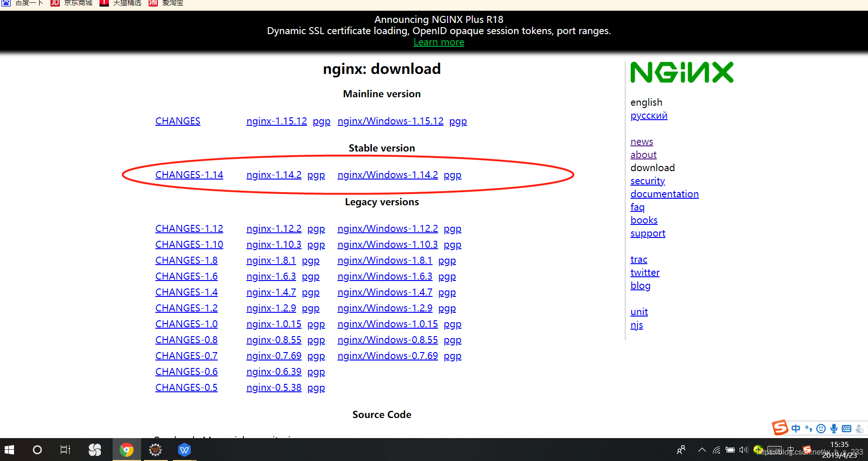This screenshot has width=868, height=461.
Task: Download nginx/Windows-0.8.55
Action: 388,340
